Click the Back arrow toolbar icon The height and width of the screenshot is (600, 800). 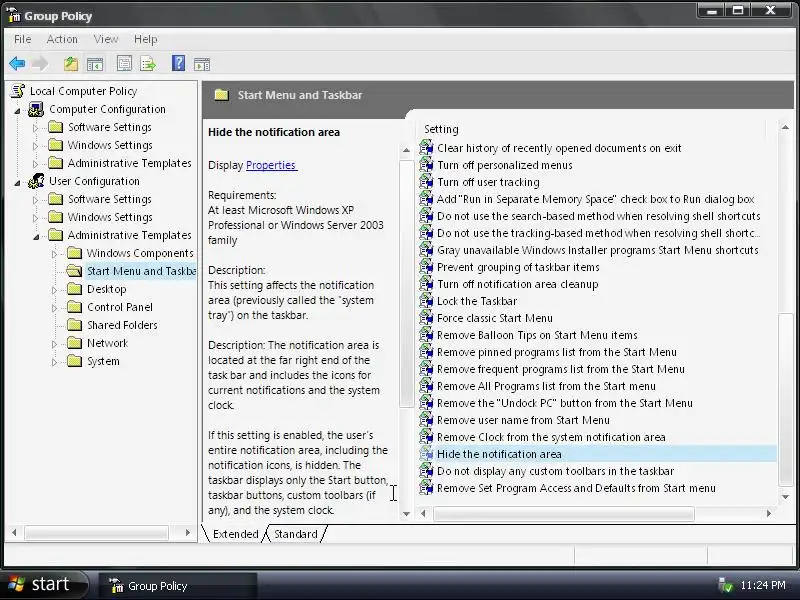[x=17, y=64]
